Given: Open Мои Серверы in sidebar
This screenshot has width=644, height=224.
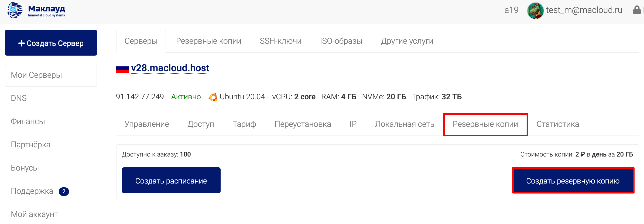Looking at the screenshot, I should [x=51, y=75].
